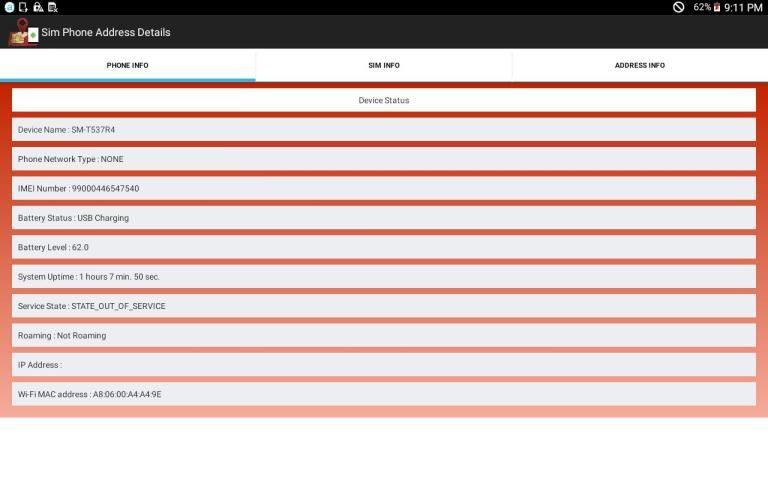Tap the rightmost left-side notification icon
The image size is (768, 480).
click(x=53, y=7)
